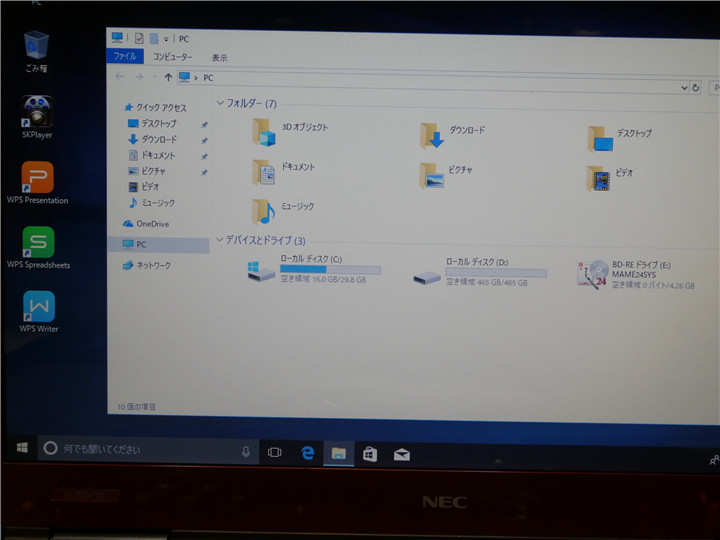Open the ファイル tab
Screen dimensions: 720x540
click(x=125, y=56)
